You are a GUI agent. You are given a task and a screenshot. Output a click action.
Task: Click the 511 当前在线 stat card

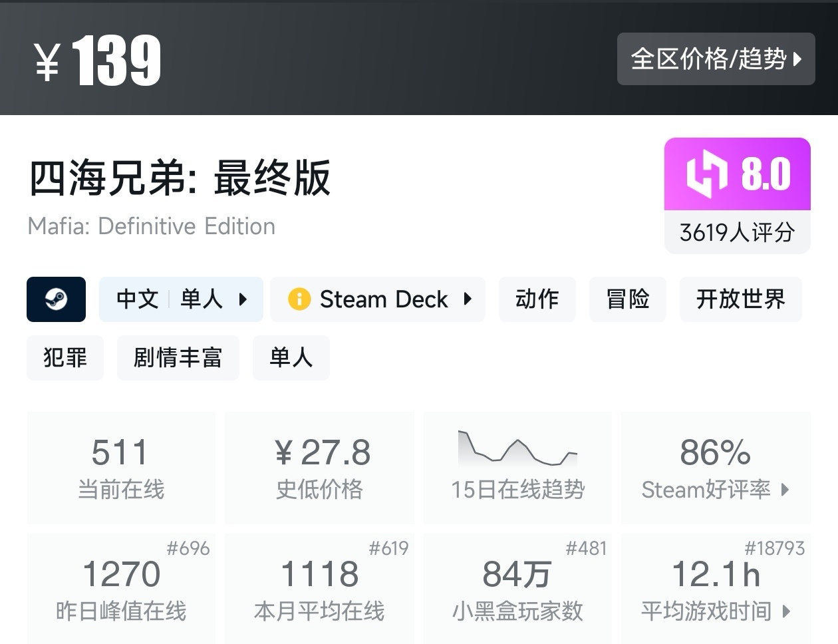click(121, 468)
